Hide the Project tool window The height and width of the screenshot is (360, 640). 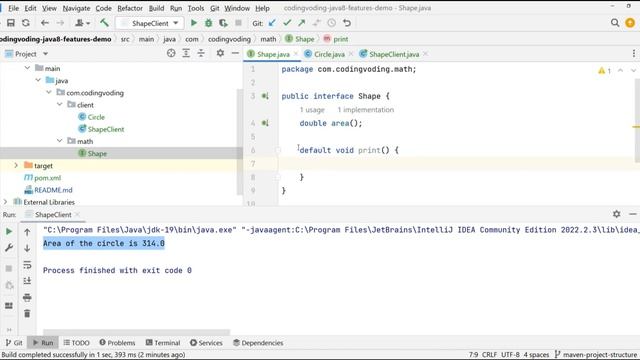[x=235, y=53]
